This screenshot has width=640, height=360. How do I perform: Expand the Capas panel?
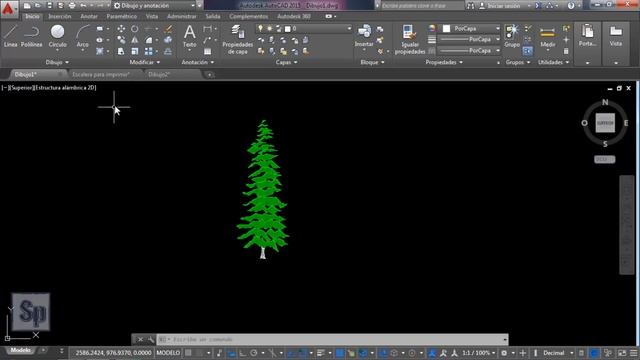point(287,62)
